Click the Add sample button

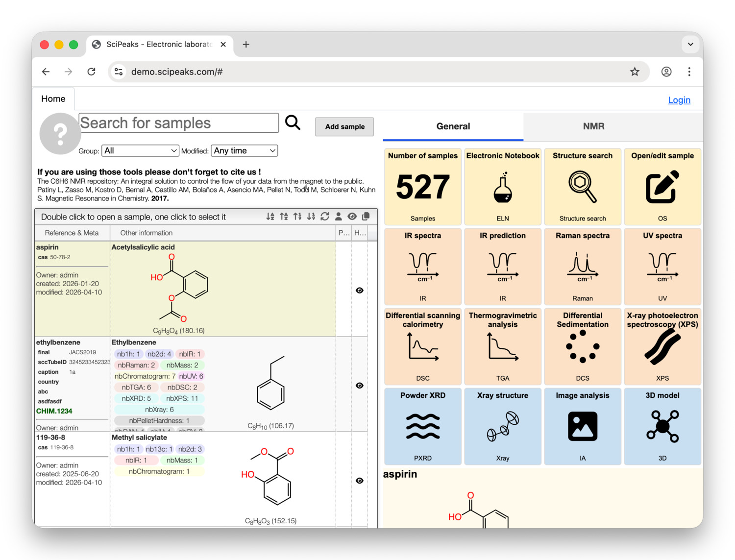click(344, 126)
